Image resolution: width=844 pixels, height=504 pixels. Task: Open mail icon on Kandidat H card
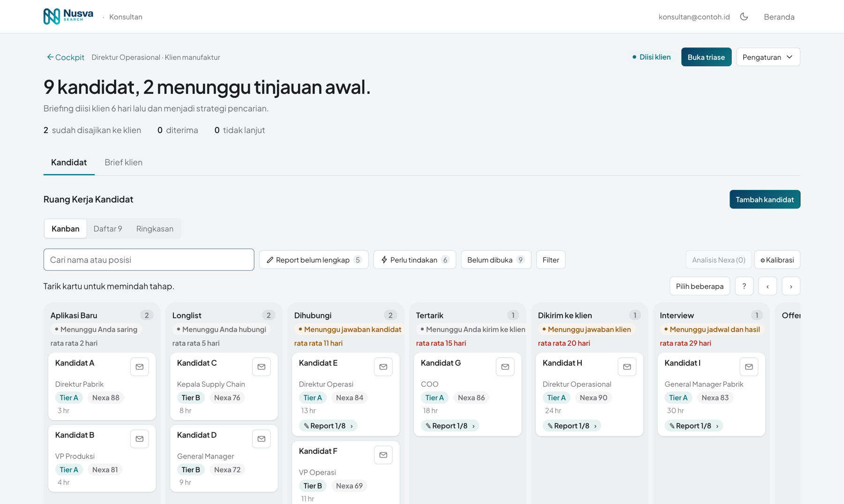627,367
